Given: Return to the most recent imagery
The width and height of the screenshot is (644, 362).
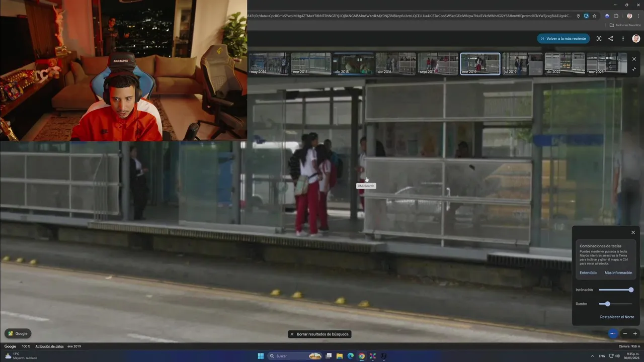Looking at the screenshot, I should 563,39.
